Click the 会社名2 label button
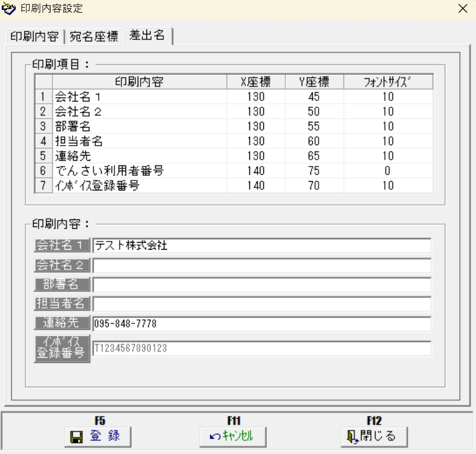This screenshot has width=476, height=454. click(x=62, y=265)
